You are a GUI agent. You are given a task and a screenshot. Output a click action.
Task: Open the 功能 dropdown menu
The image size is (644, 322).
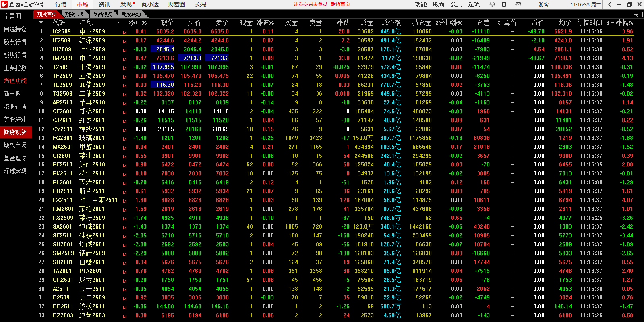(421, 4)
